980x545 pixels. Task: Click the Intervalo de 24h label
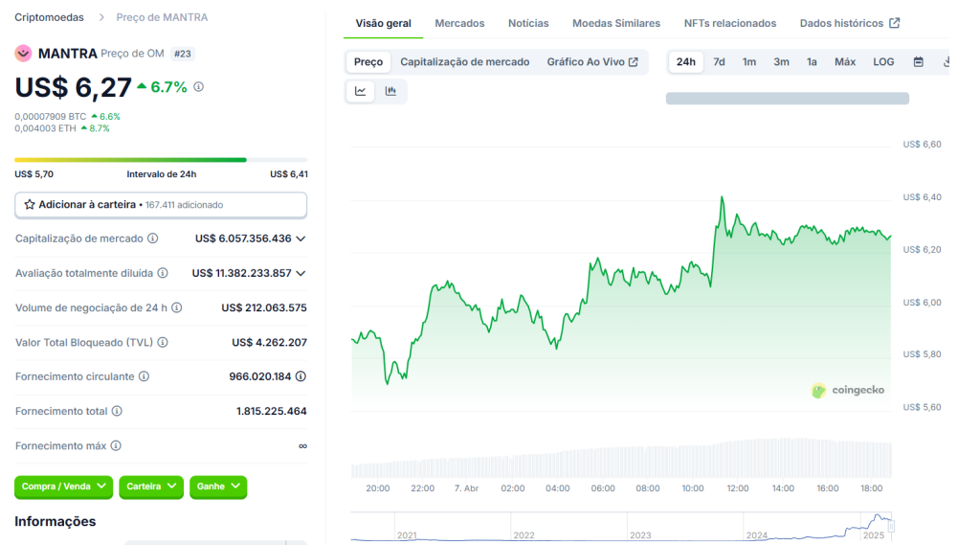pyautogui.click(x=161, y=174)
